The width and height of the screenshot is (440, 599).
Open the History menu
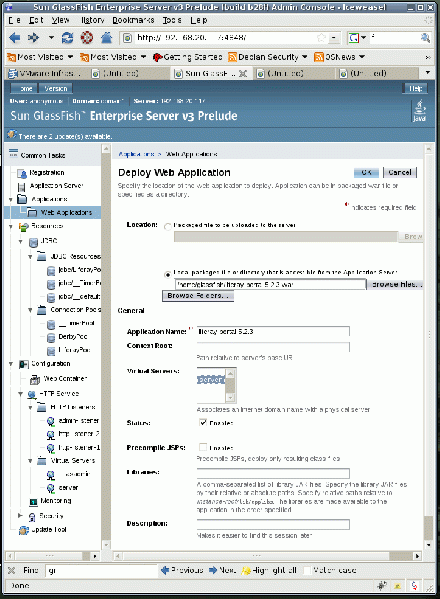click(92, 20)
